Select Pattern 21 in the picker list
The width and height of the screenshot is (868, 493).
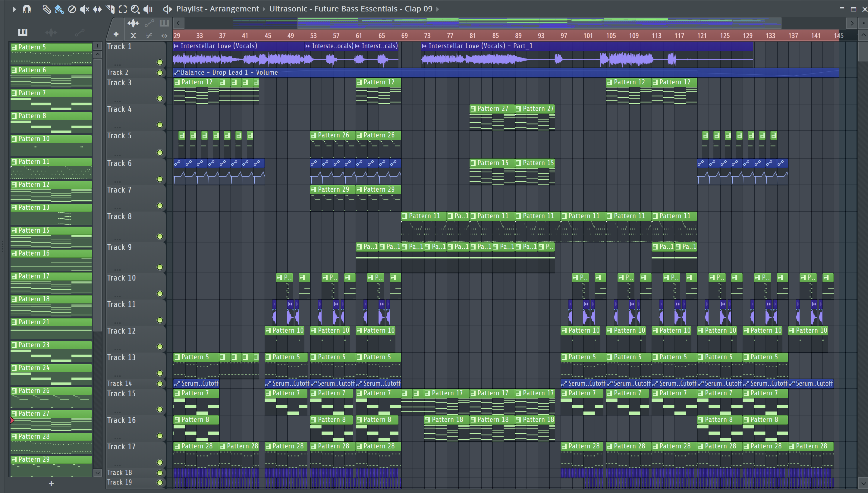[x=51, y=328]
